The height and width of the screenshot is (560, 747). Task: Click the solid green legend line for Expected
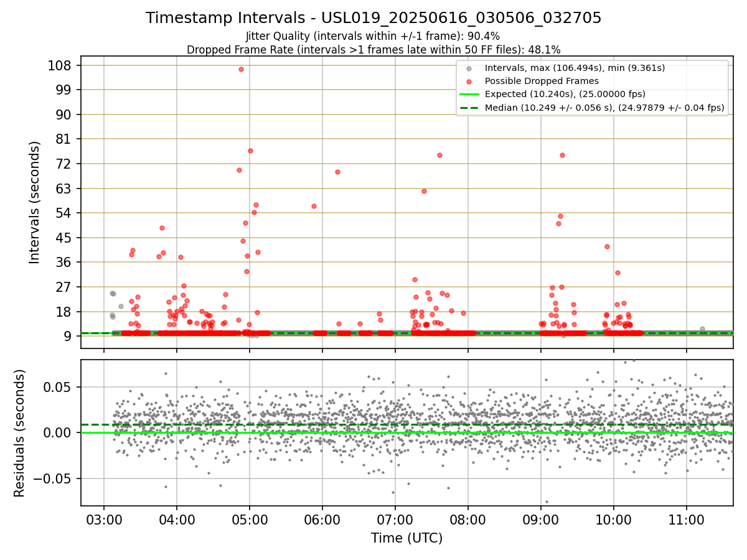pos(469,95)
